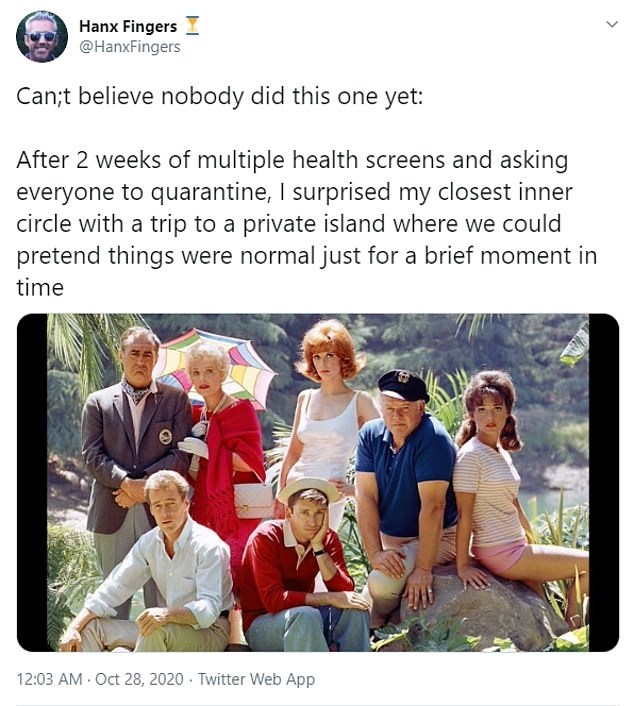Click the white sailor hat in the photo

pyautogui.click(x=308, y=489)
